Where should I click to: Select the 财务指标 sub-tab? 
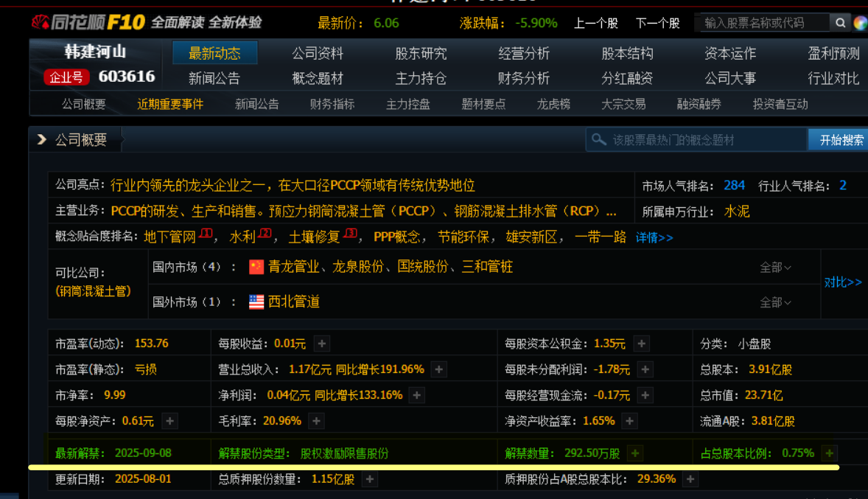(x=332, y=104)
